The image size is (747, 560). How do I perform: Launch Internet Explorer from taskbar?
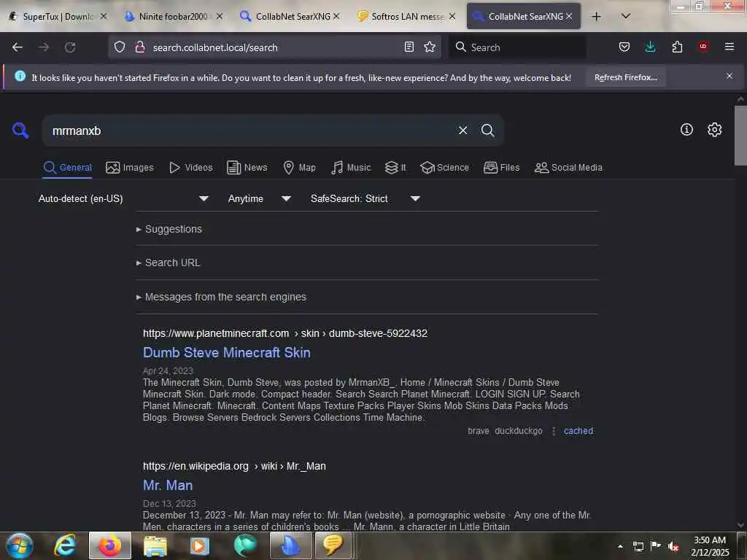(x=65, y=545)
